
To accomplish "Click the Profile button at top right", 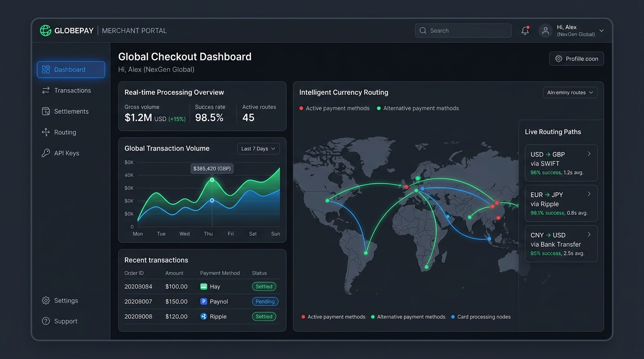I will [x=577, y=59].
